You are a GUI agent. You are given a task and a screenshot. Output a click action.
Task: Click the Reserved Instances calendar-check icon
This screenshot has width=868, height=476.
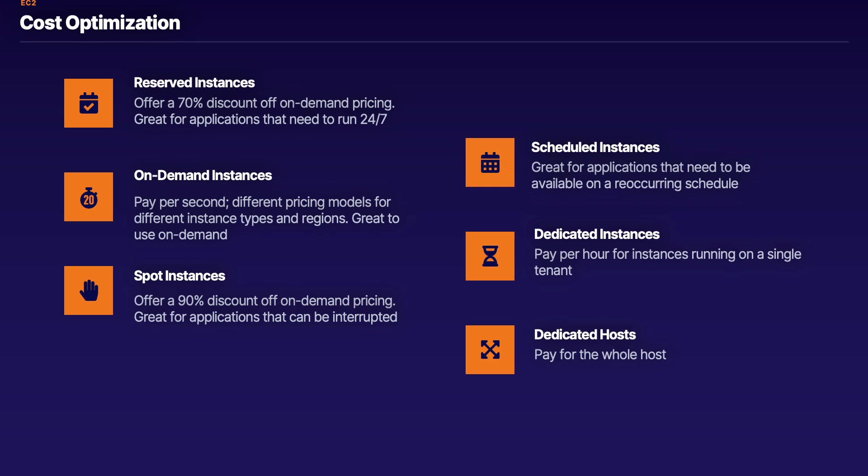click(89, 103)
